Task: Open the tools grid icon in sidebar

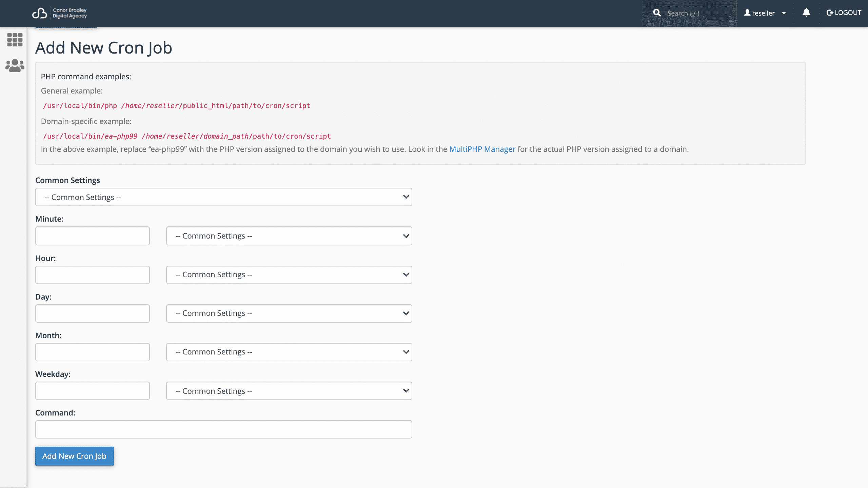Action: point(15,40)
